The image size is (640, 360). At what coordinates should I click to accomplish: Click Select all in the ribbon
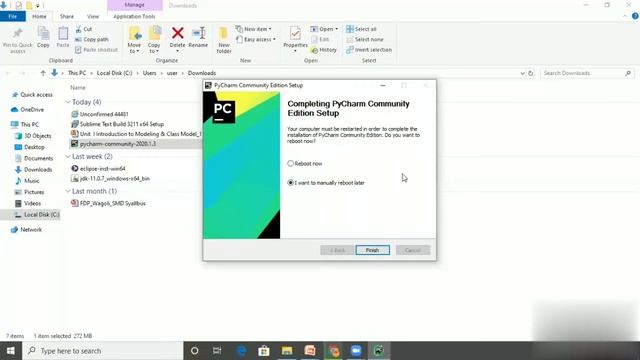tap(361, 29)
